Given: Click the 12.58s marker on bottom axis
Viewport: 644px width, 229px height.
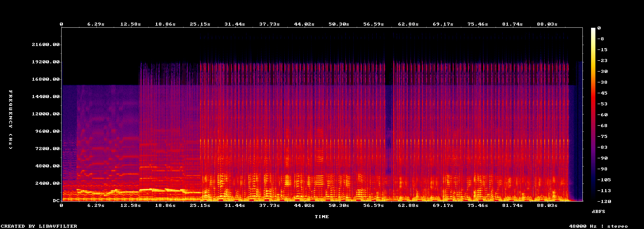Looking at the screenshot, I should tap(131, 206).
